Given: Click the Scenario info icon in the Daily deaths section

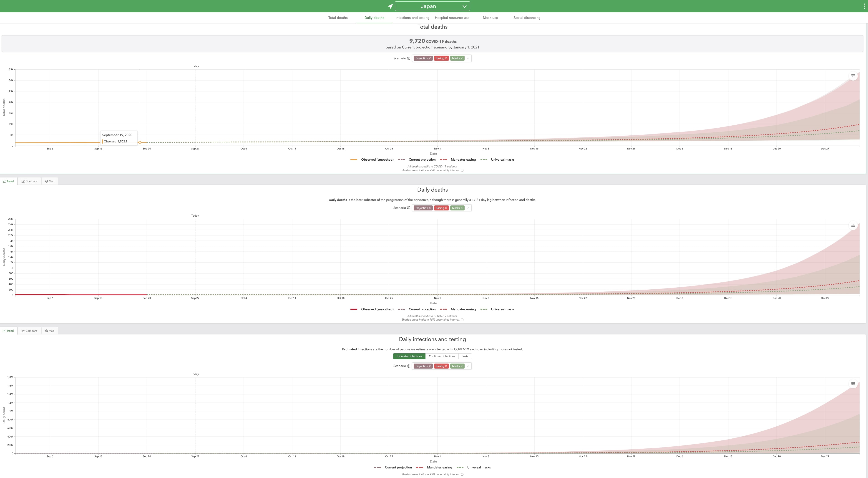Looking at the screenshot, I should [409, 208].
